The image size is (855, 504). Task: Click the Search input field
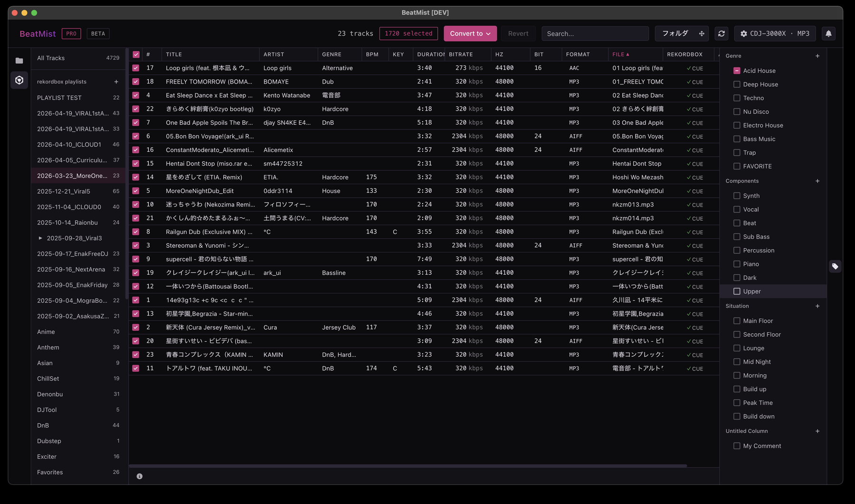click(x=595, y=34)
